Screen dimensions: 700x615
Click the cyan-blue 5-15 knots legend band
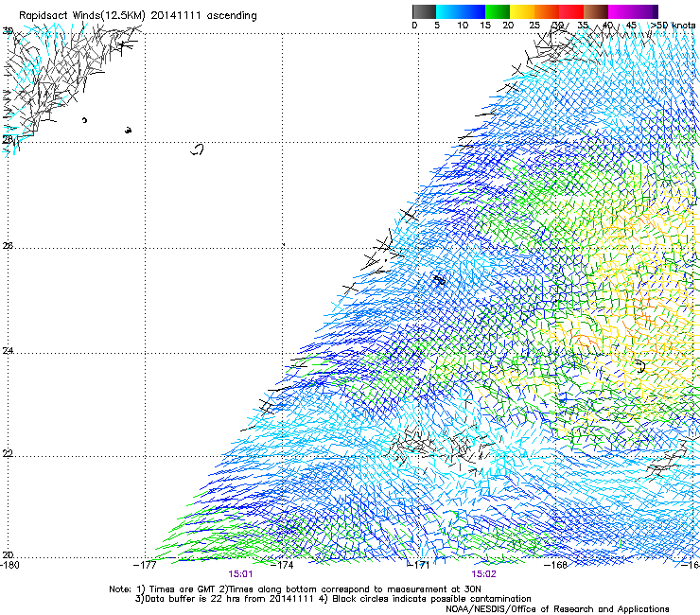(461, 11)
